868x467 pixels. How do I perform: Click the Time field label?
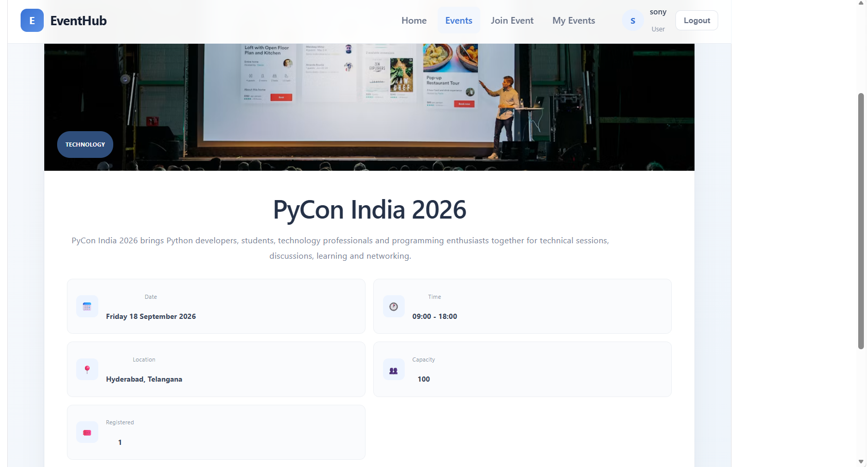tap(435, 297)
